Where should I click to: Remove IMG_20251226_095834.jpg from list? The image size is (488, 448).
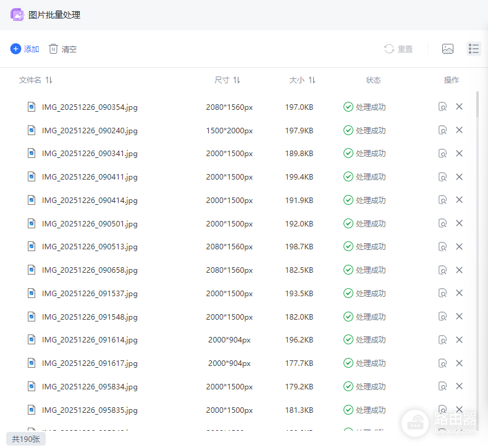click(x=459, y=386)
